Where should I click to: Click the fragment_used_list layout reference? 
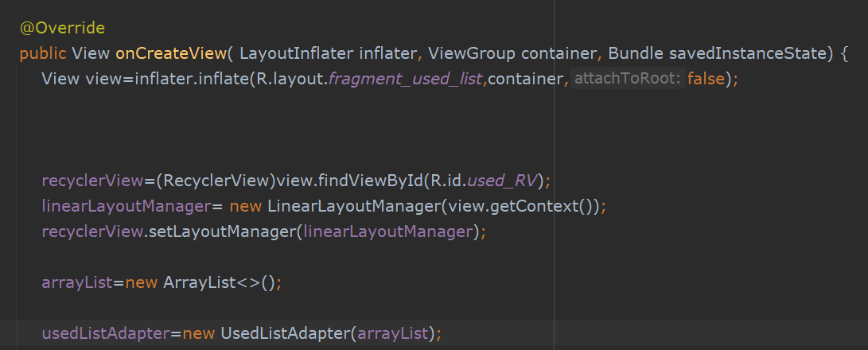tap(406, 80)
